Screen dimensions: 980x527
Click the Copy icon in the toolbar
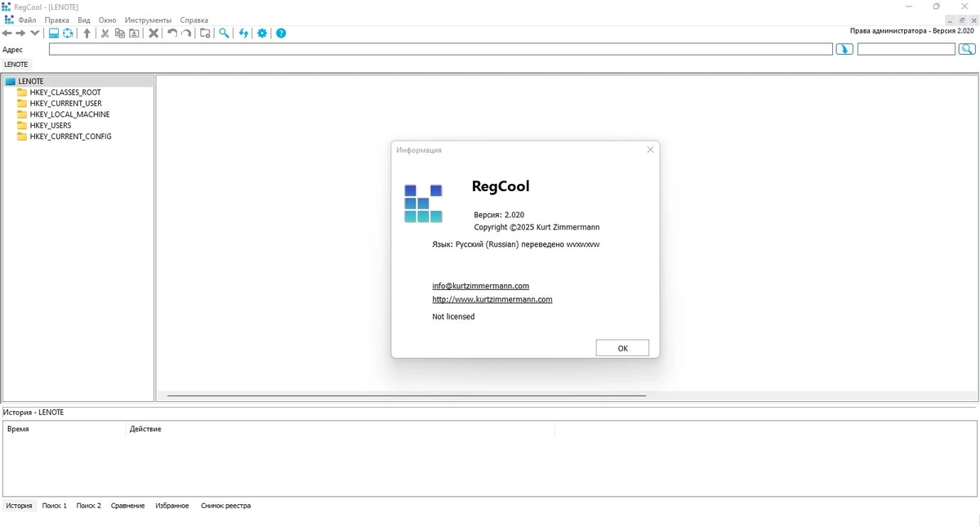(x=119, y=33)
